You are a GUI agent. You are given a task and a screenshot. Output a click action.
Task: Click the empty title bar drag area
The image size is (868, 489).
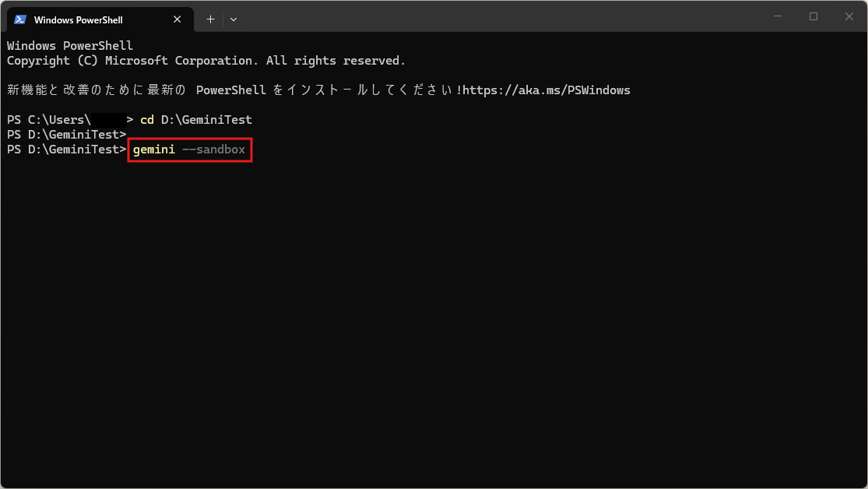(498, 17)
